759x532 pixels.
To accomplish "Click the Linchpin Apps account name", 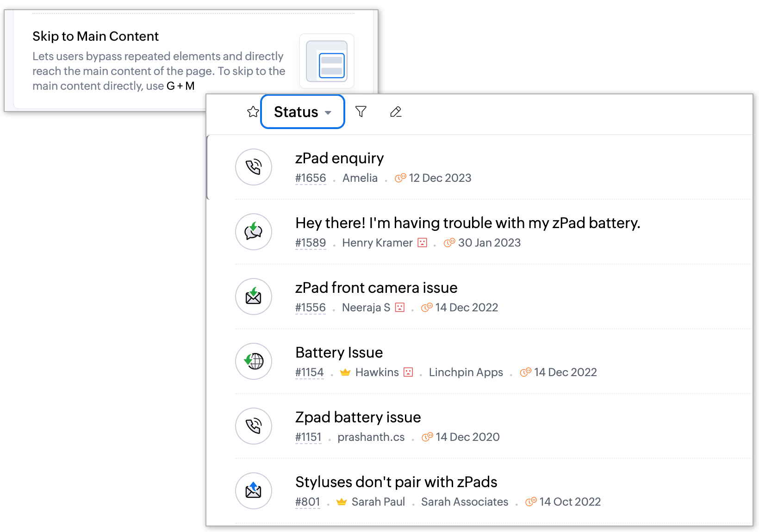I will tap(466, 372).
